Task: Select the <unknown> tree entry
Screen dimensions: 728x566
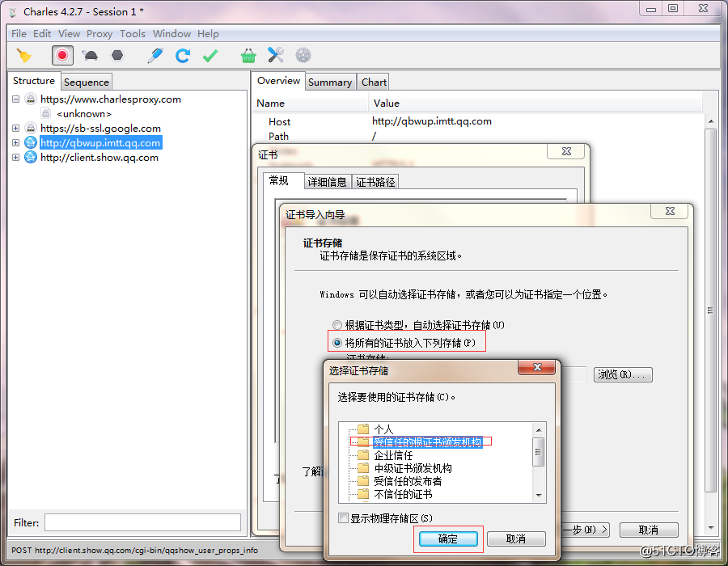Action: point(84,114)
